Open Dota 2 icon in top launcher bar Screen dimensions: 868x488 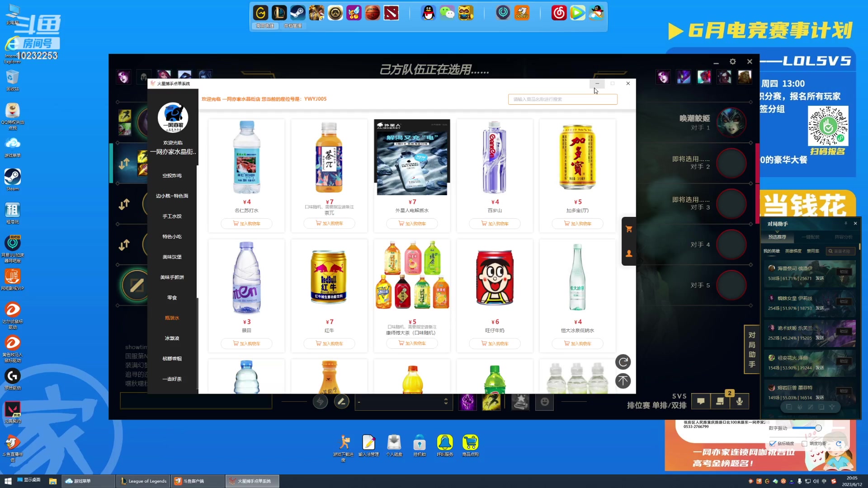point(391,13)
